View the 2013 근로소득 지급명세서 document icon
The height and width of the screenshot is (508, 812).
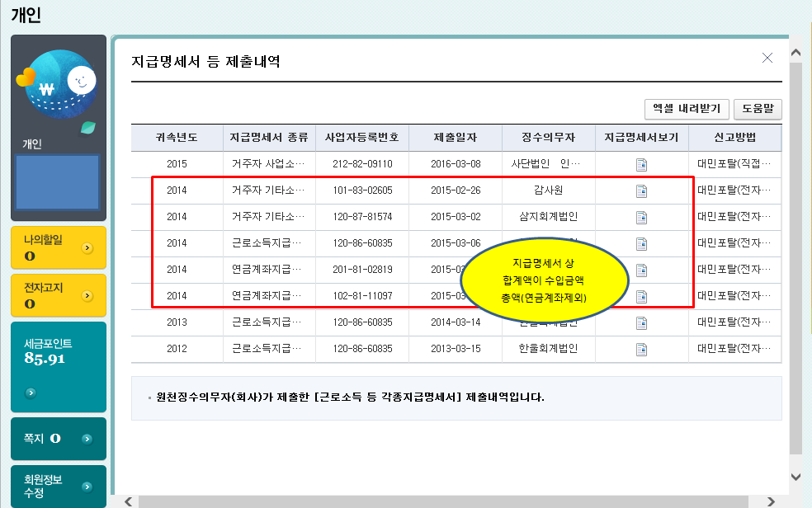coord(641,322)
